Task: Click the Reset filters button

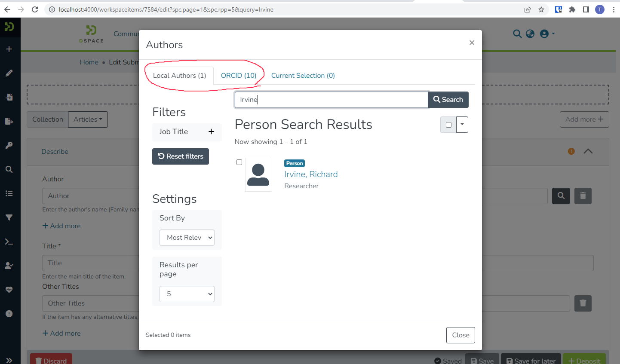Action: (x=180, y=156)
